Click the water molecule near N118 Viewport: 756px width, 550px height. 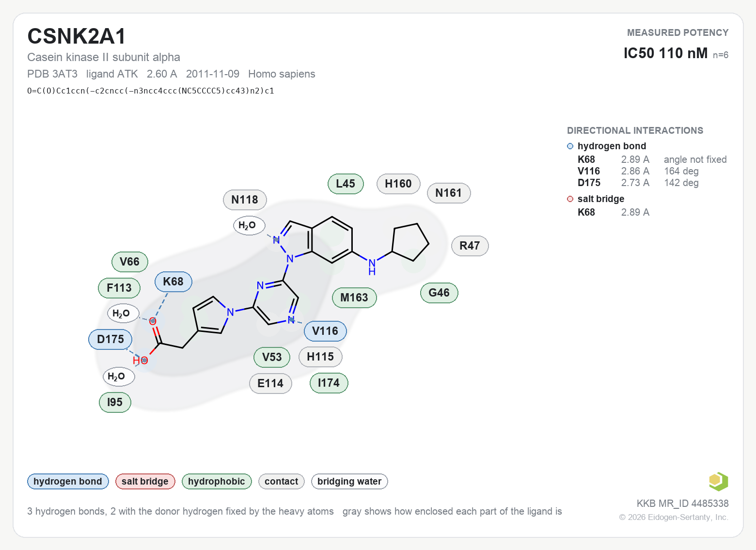click(x=249, y=225)
